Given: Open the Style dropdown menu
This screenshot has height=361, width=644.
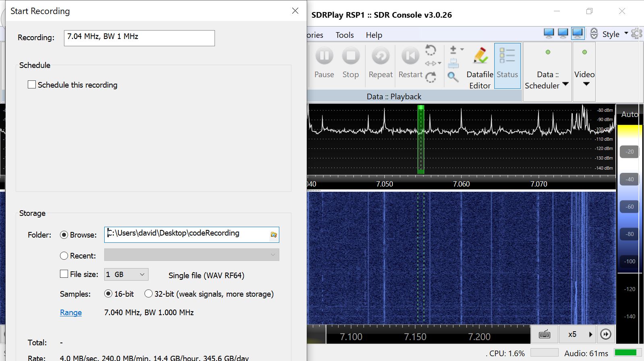Looking at the screenshot, I should point(615,34).
